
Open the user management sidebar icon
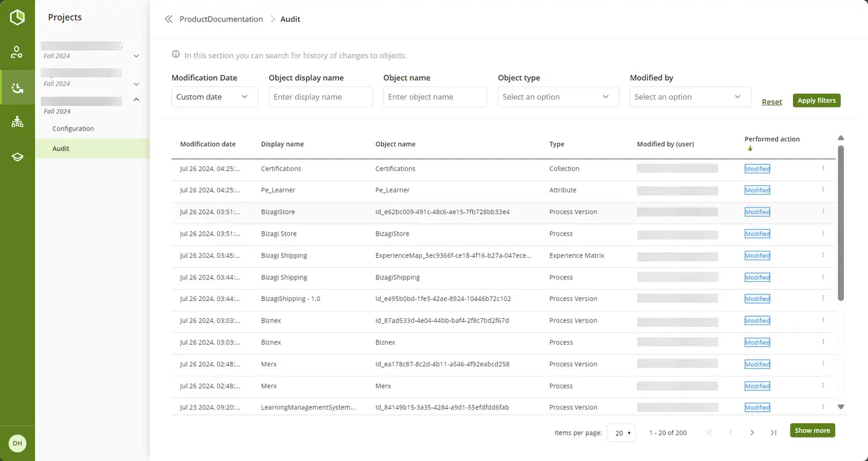pyautogui.click(x=17, y=52)
